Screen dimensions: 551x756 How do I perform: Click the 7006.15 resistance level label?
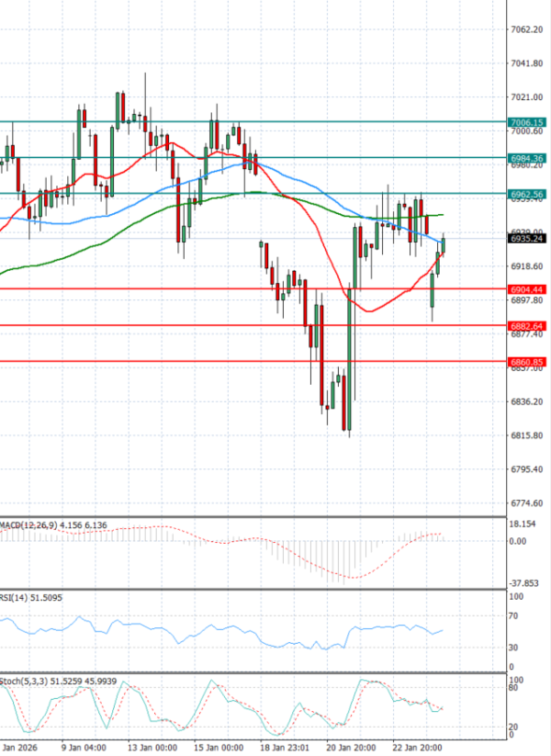(525, 122)
